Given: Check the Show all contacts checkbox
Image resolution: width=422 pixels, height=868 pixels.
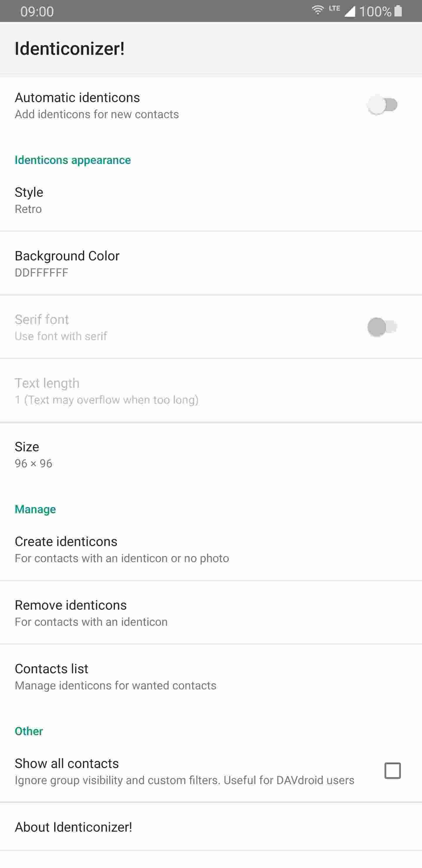Looking at the screenshot, I should point(392,771).
